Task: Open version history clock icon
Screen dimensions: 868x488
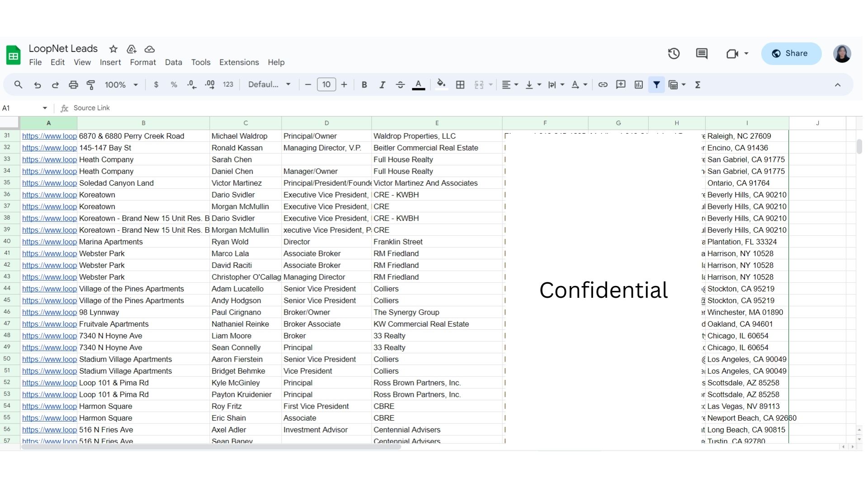Action: click(674, 54)
